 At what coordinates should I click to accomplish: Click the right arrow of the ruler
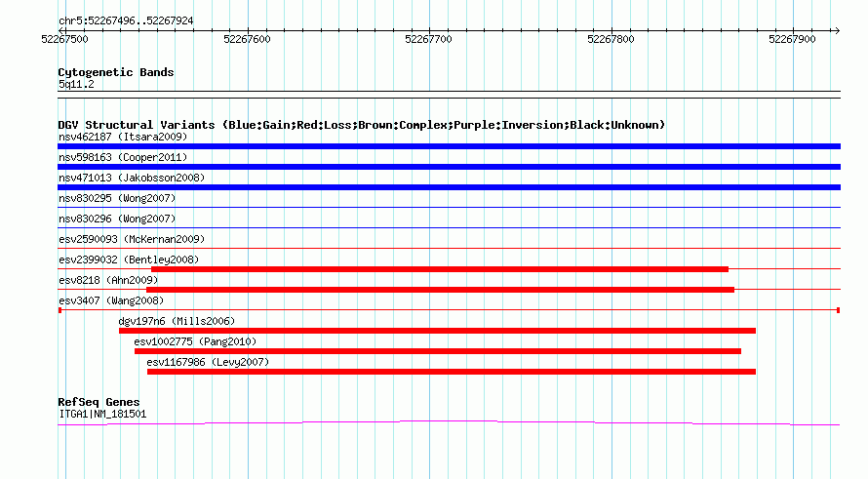tap(837, 30)
